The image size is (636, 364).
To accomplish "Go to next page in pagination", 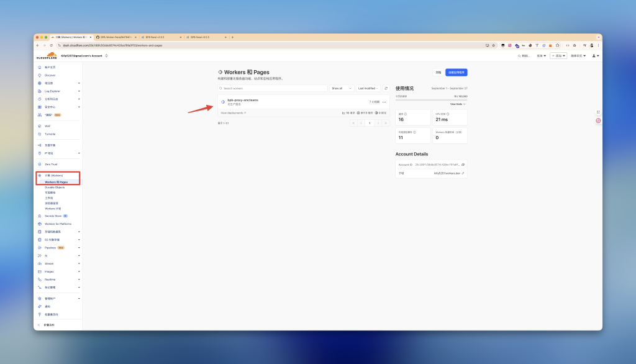I will (x=378, y=123).
